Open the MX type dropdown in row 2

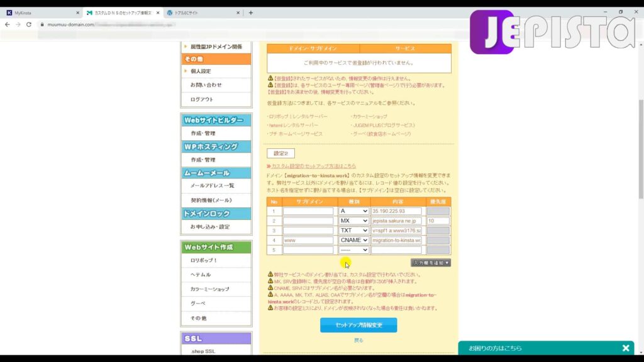[x=354, y=221]
